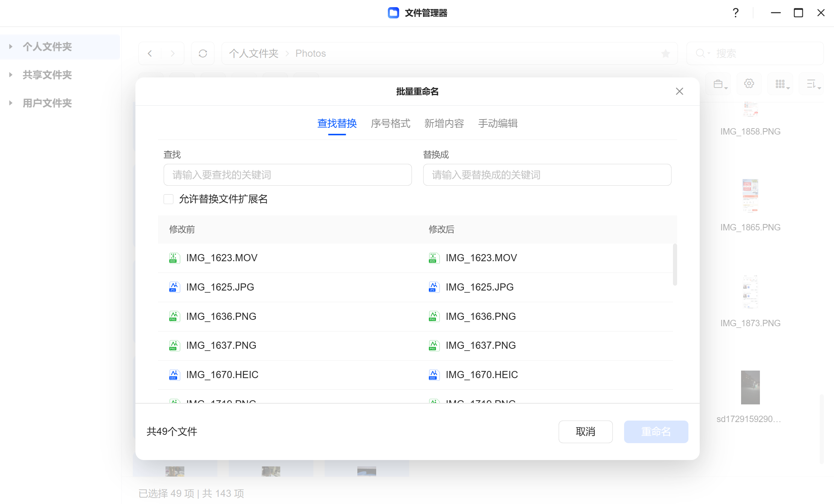Click the 修改后 column header

pyautogui.click(x=441, y=229)
